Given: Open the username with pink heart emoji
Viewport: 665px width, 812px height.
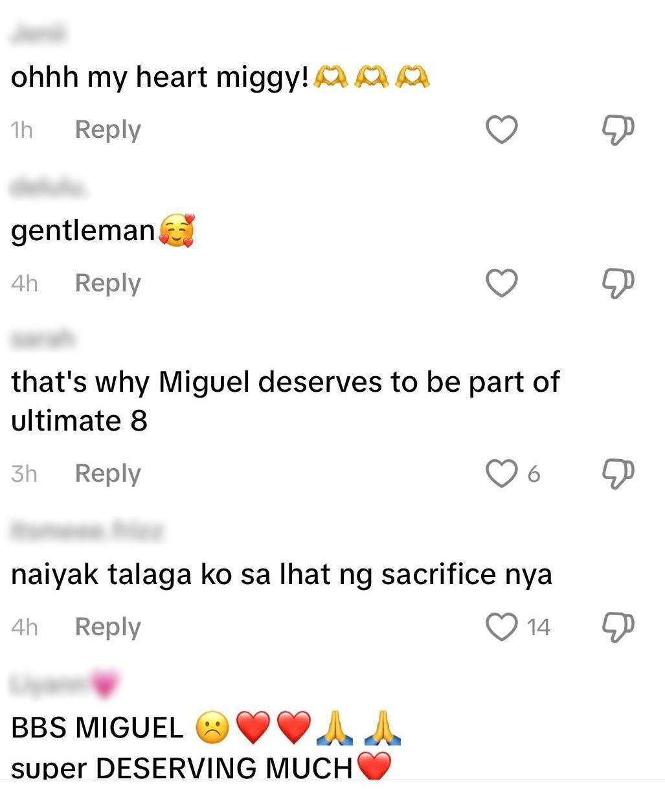Looking at the screenshot, I should tap(65, 683).
